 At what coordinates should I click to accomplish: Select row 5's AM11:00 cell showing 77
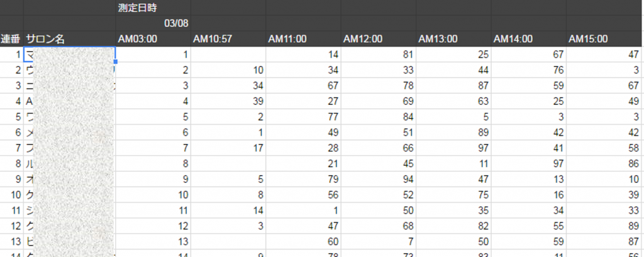[x=303, y=116]
